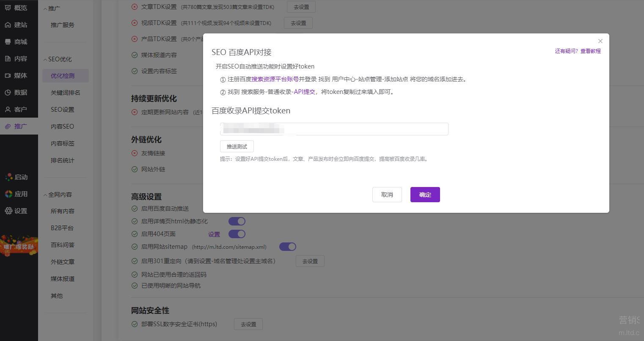Click the 确定 confirm button
644x341 pixels.
(x=425, y=195)
